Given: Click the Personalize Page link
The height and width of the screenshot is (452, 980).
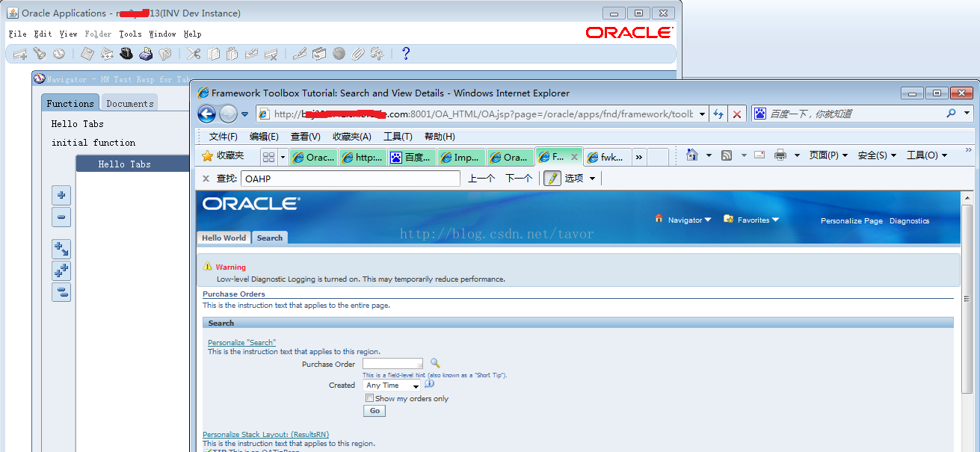Looking at the screenshot, I should [x=851, y=220].
